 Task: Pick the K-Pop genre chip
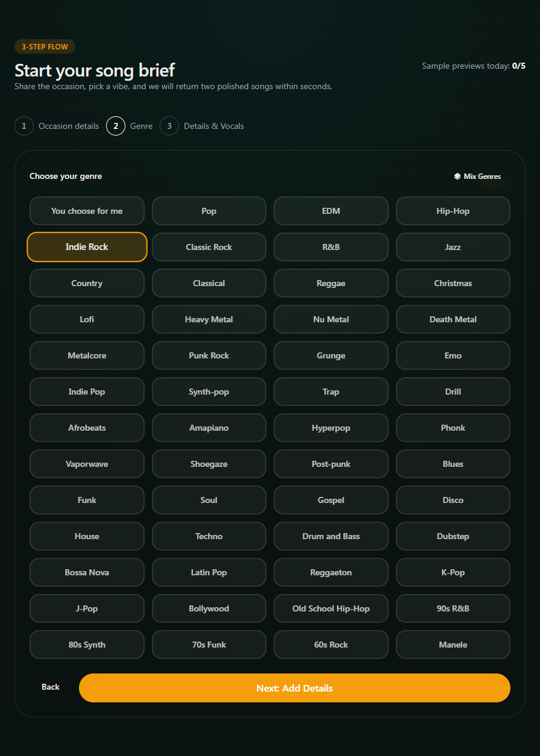click(x=453, y=572)
